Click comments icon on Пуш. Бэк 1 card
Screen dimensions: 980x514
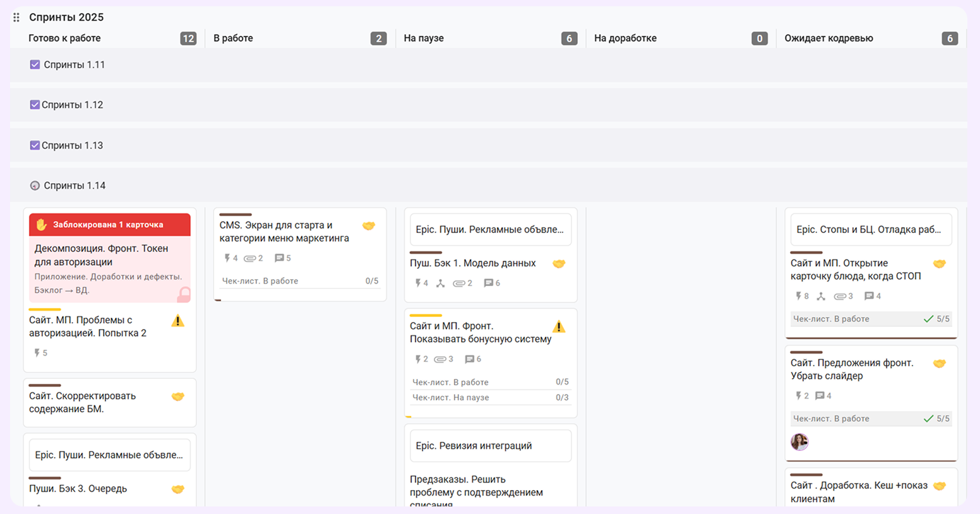tap(488, 284)
